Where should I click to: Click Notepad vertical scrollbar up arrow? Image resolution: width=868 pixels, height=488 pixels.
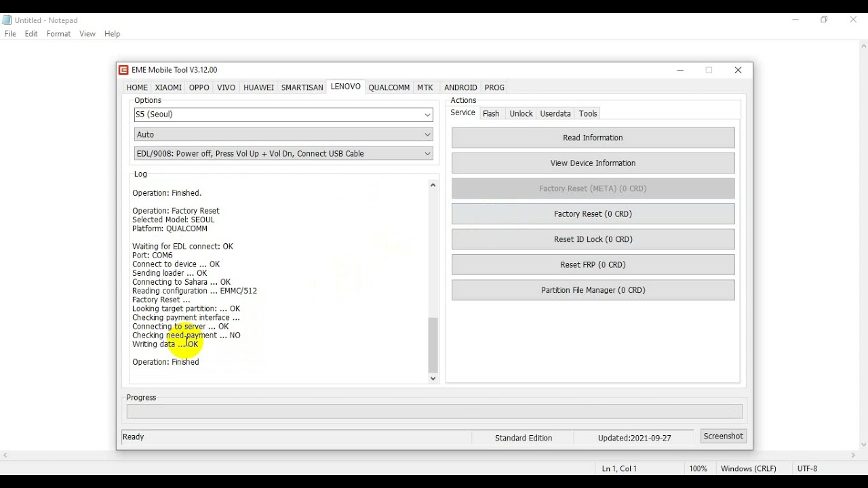pos(863,46)
